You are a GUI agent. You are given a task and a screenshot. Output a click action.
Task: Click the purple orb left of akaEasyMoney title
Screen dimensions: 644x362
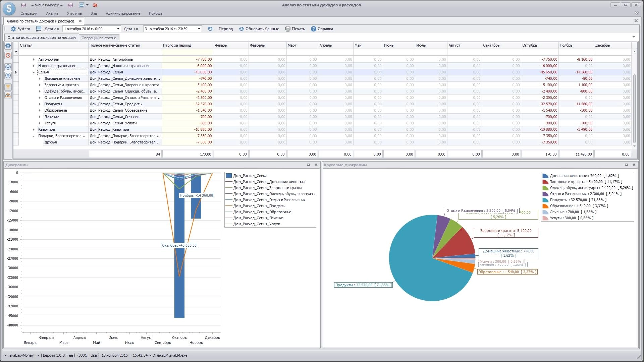(23, 5)
